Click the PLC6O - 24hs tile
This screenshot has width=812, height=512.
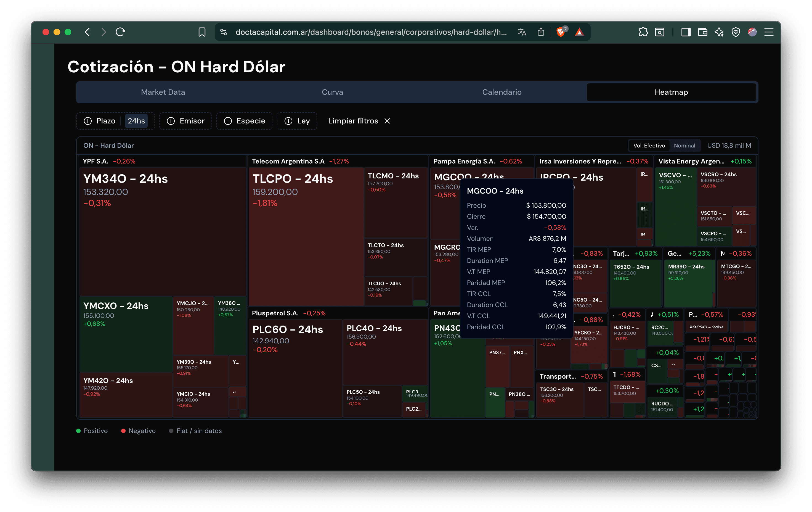point(295,368)
